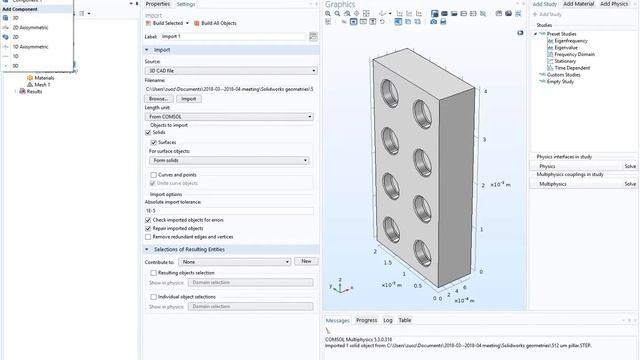Collapse the Preset Studies tree node

(x=536, y=34)
